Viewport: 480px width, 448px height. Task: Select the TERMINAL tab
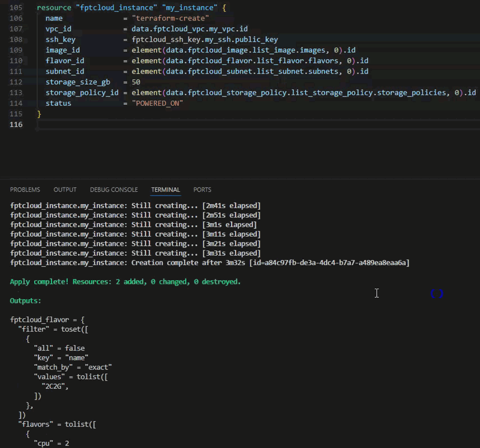click(166, 190)
